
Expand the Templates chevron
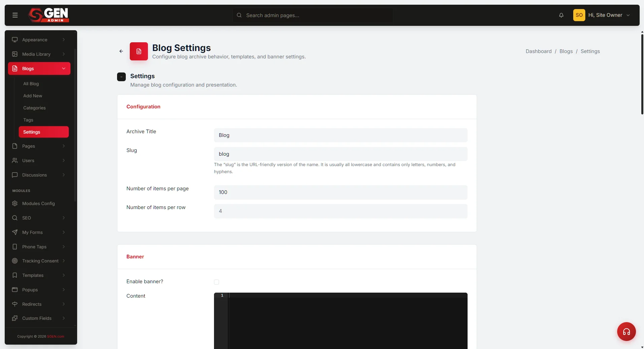pos(64,275)
